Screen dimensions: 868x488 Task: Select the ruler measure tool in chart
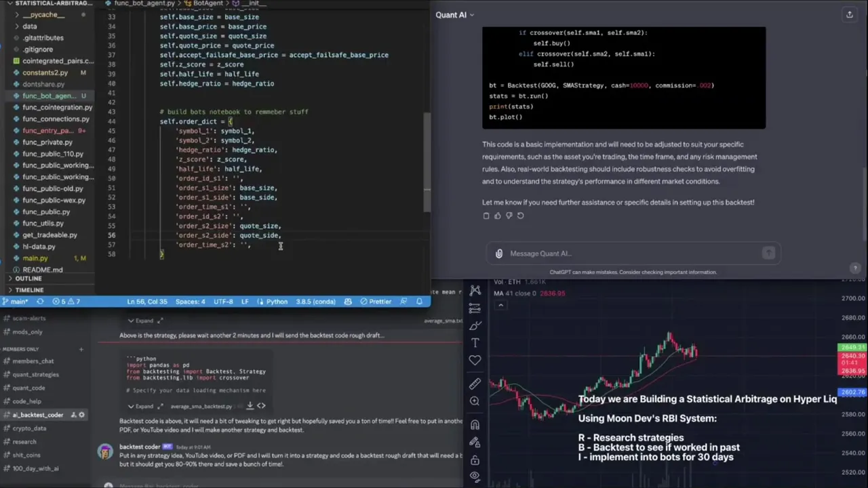pyautogui.click(x=475, y=384)
